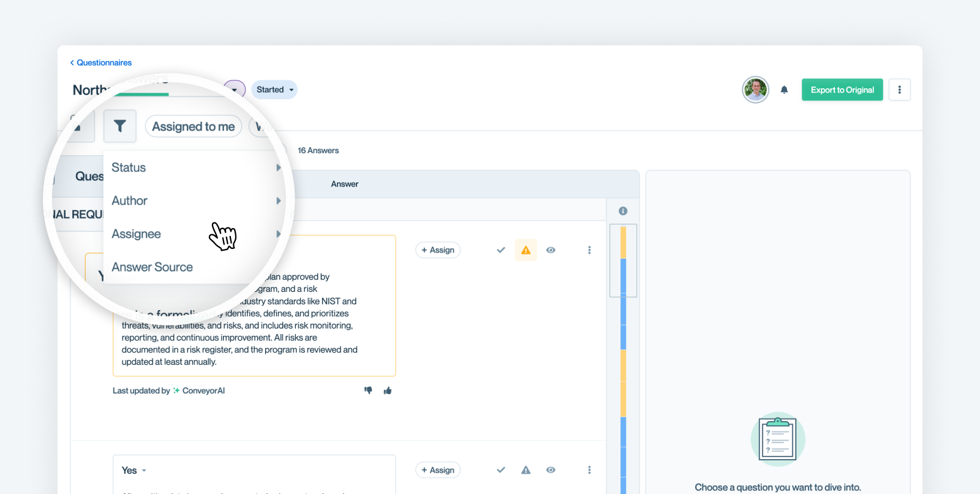
Task: Click info icon above minimap
Action: point(623,211)
